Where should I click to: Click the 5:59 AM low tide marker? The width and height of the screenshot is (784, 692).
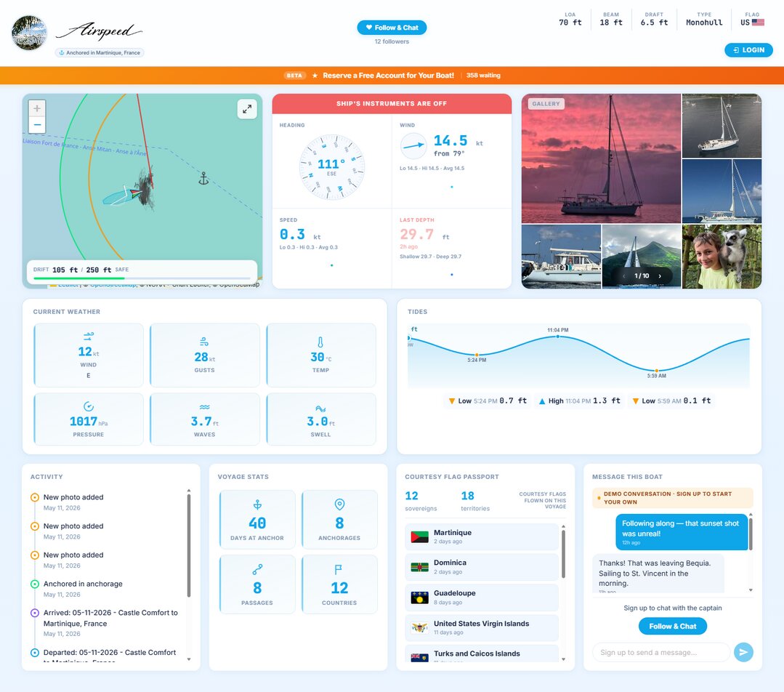[657, 371]
